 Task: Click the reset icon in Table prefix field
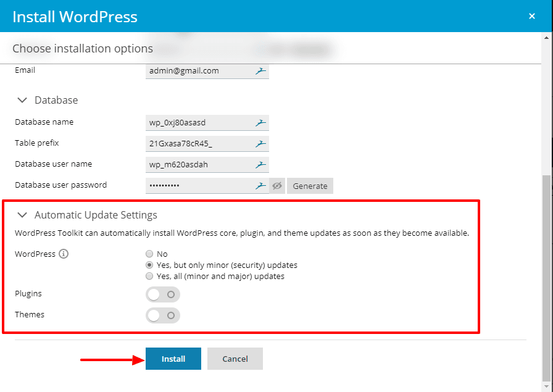click(x=260, y=144)
